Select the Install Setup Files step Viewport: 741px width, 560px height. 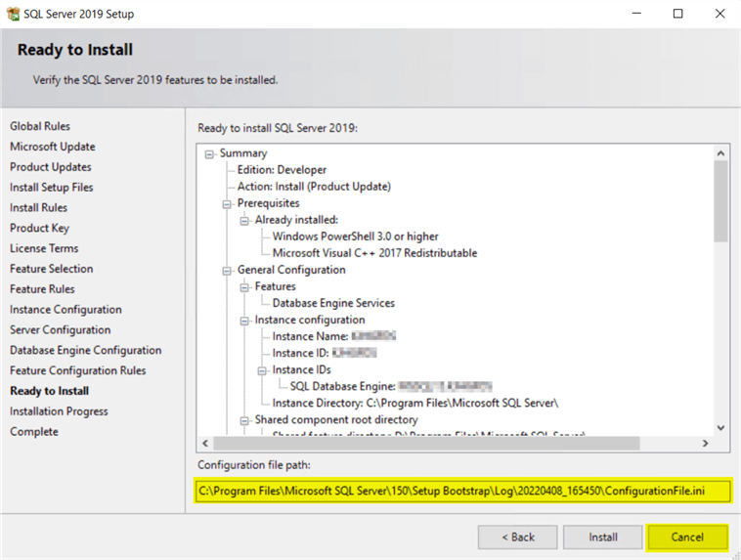click(x=52, y=187)
